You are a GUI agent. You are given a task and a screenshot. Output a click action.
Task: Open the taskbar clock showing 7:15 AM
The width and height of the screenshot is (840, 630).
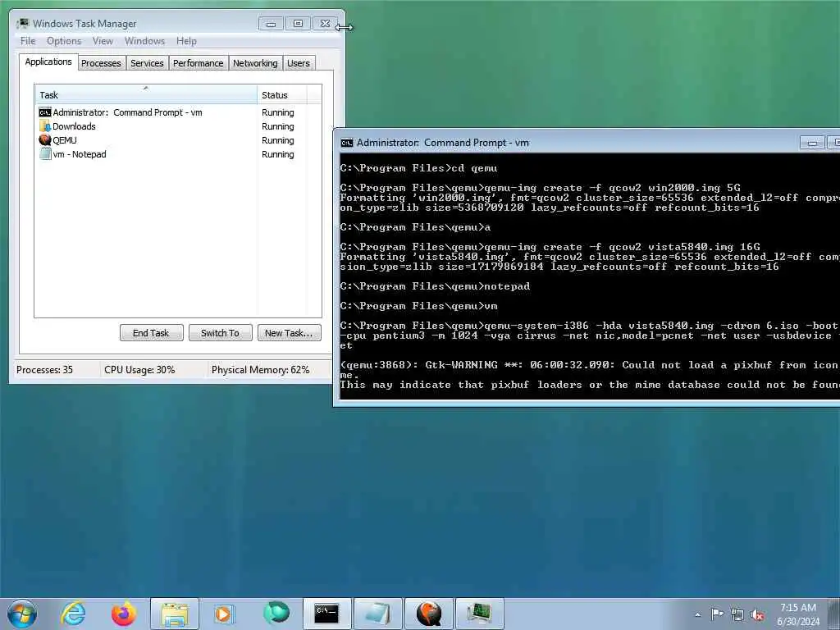tap(797, 614)
